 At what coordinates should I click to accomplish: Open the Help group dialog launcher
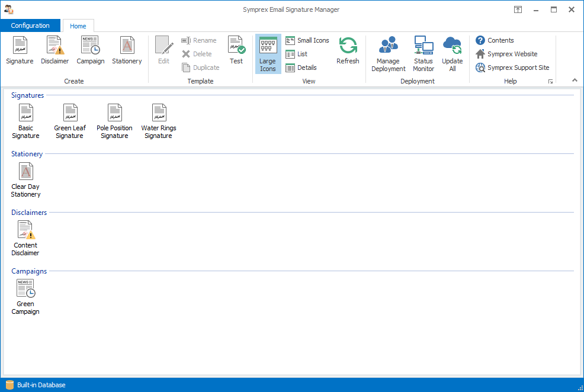pyautogui.click(x=550, y=82)
